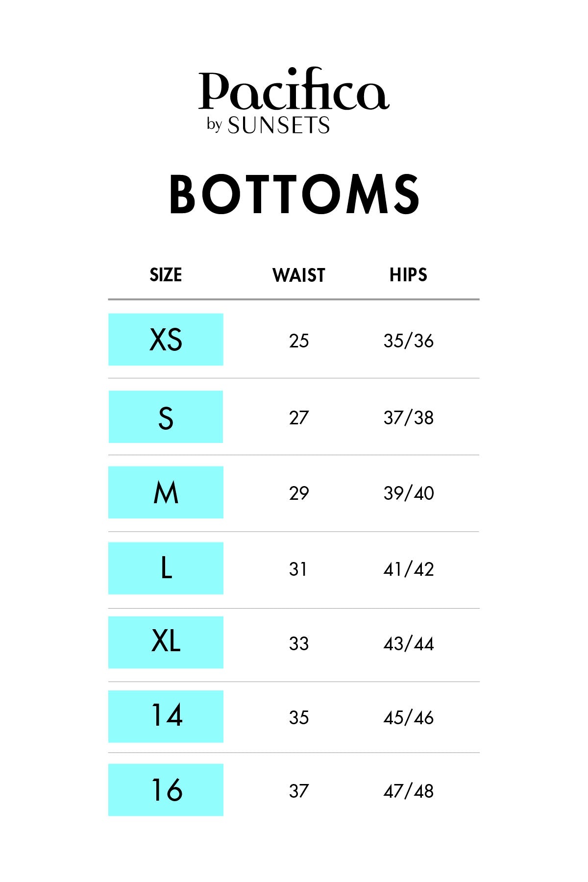Screen dimensions: 588x882
Task: Pick the M size cyan box
Action: pos(166,492)
